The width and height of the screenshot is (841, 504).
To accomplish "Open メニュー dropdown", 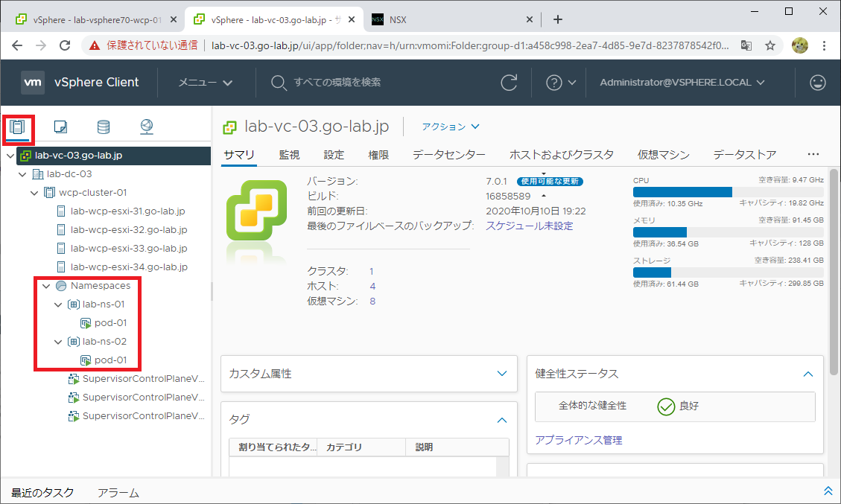I will [206, 83].
